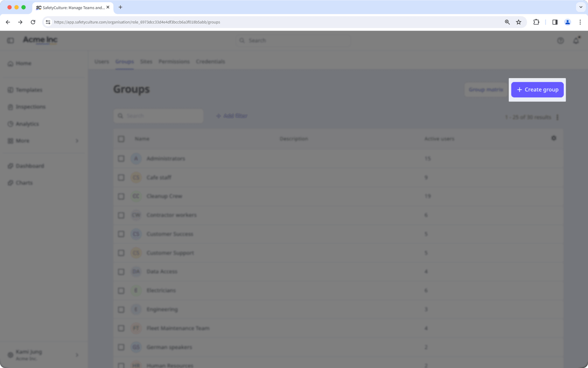The height and width of the screenshot is (368, 588).
Task: Open browser extensions puzzle icon
Action: click(536, 22)
